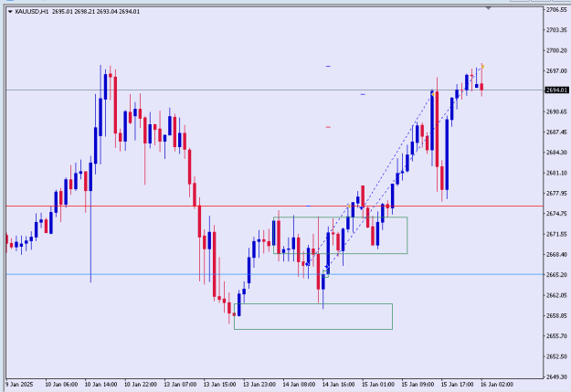This screenshot has width=571, height=392.
Task: Click the highlighted current price label 2694.01
Action: [556, 90]
